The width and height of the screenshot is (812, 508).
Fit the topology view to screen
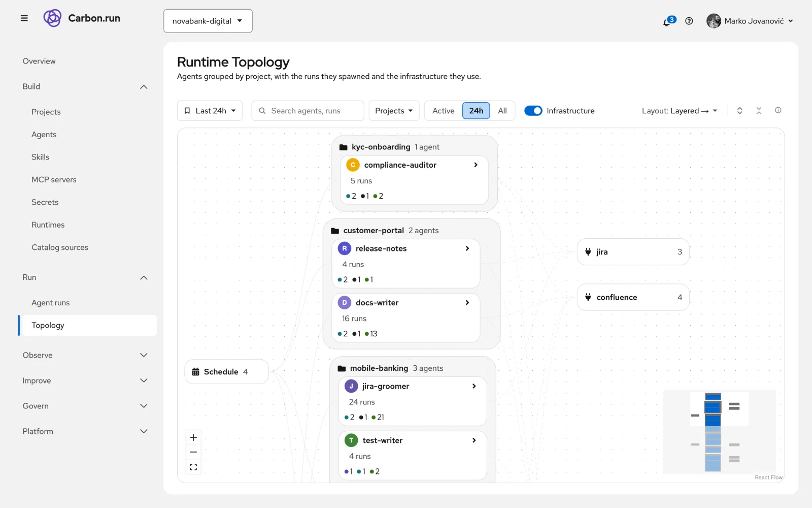193,467
